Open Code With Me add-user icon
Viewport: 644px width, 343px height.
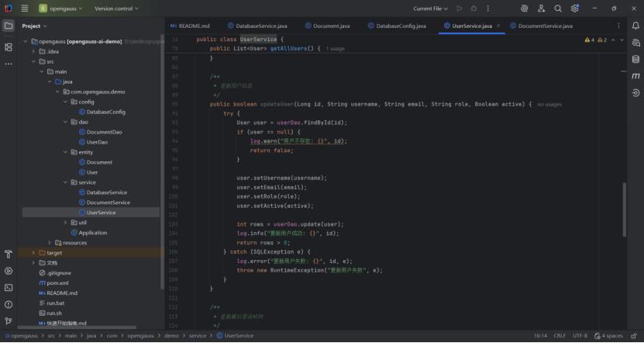[x=542, y=9]
